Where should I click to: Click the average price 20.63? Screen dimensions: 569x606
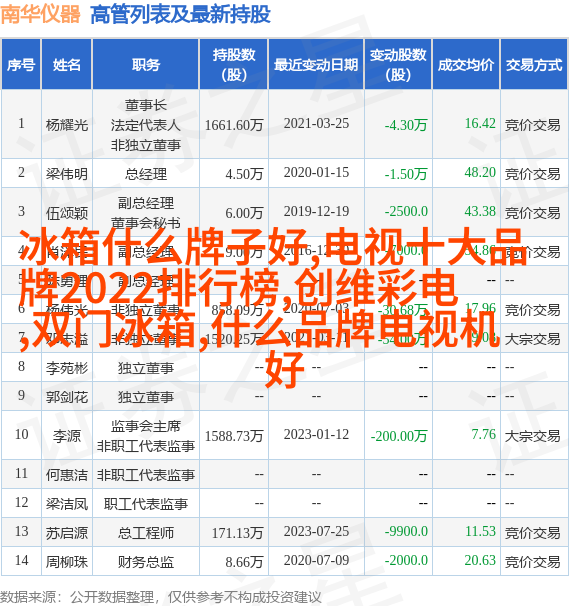(x=480, y=560)
